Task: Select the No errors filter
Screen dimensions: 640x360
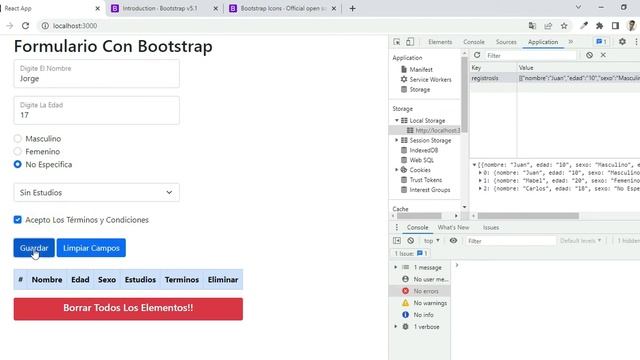Action: 421,291
